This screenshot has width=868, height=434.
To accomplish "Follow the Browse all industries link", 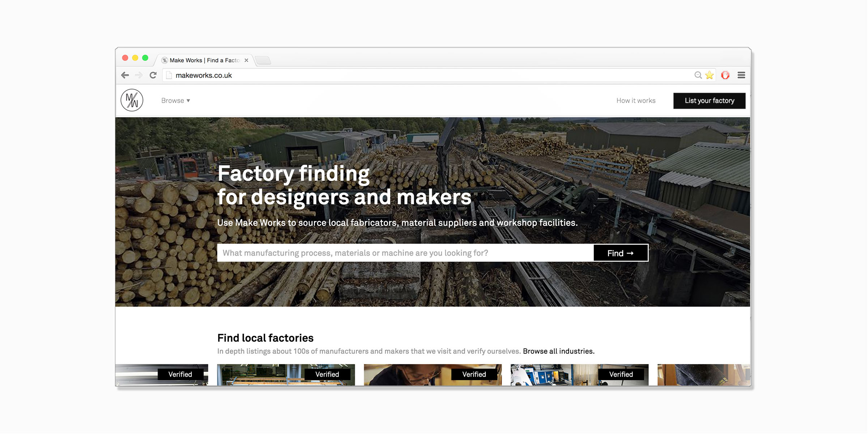I will point(558,351).
